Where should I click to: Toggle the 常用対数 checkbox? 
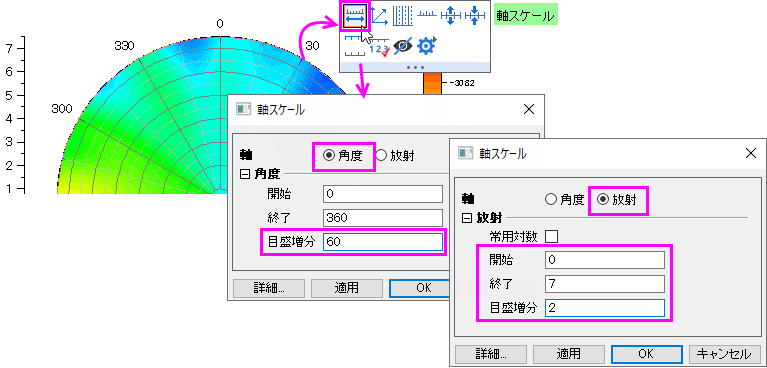click(x=551, y=237)
